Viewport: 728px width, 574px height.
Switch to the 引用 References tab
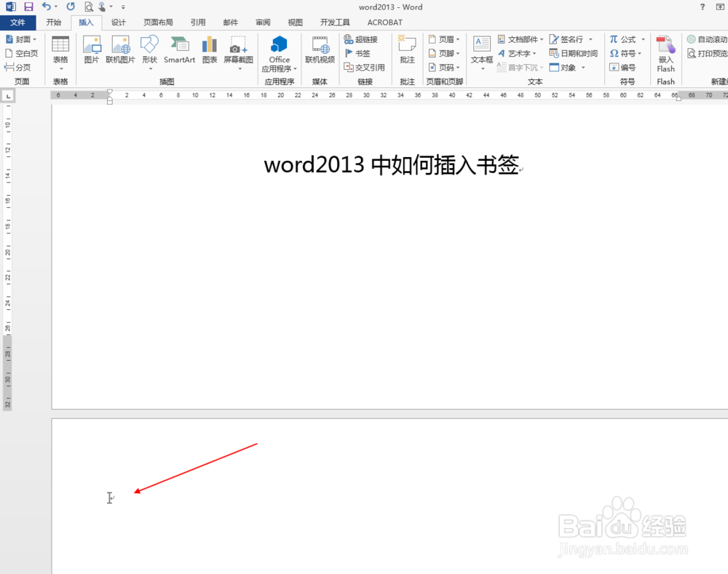tap(198, 23)
